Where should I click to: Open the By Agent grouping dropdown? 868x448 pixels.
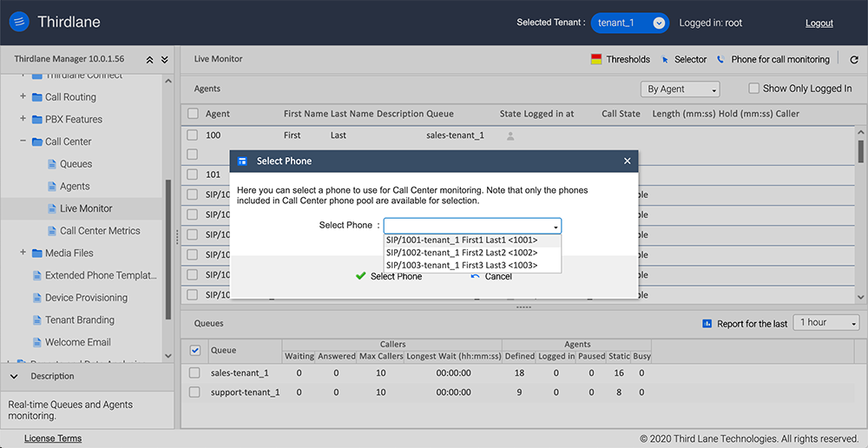681,89
